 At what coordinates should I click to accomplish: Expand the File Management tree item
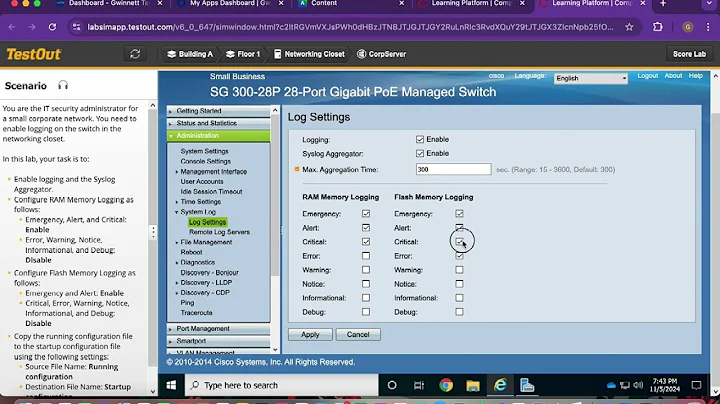[177, 242]
